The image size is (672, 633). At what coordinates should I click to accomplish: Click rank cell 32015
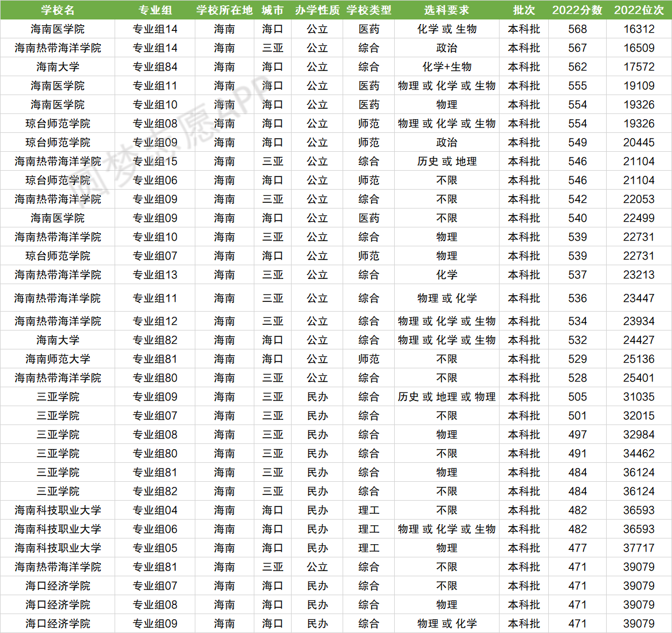coord(639,416)
